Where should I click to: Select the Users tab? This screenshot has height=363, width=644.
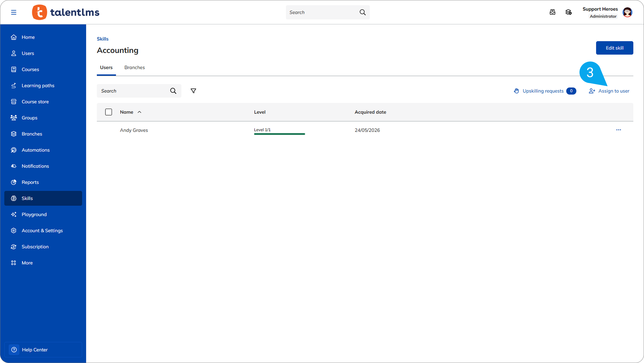[x=106, y=68]
